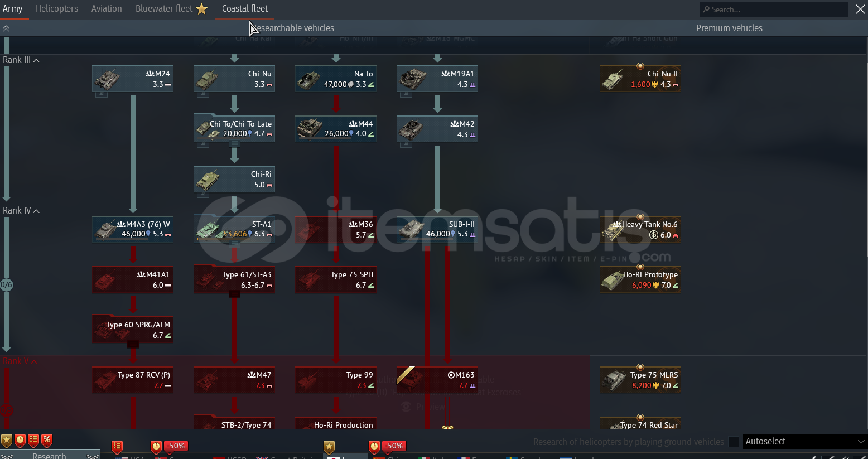Enable helicopter research by ground vehicles checkbox
This screenshot has height=459, width=868.
coord(734,442)
